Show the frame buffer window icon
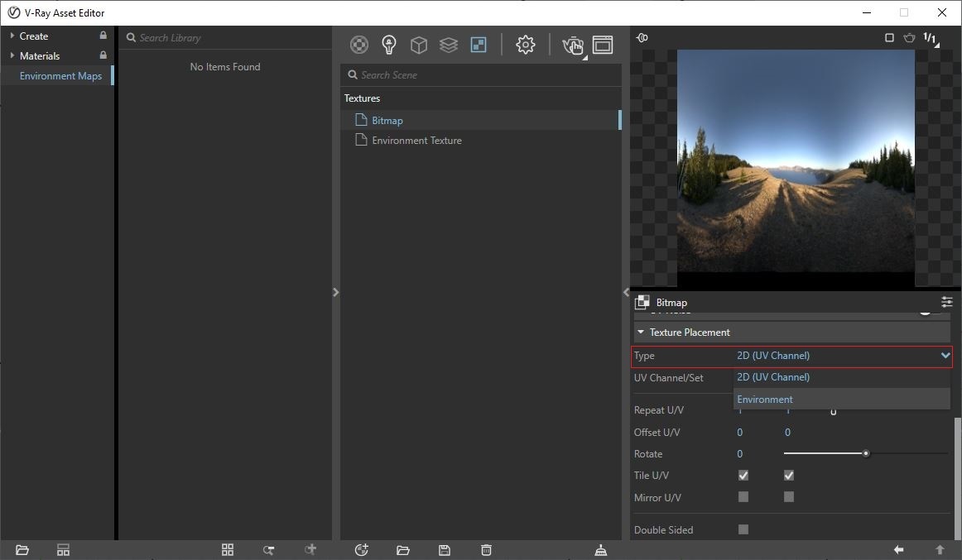Viewport: 962px width, 560px height. pos(603,45)
